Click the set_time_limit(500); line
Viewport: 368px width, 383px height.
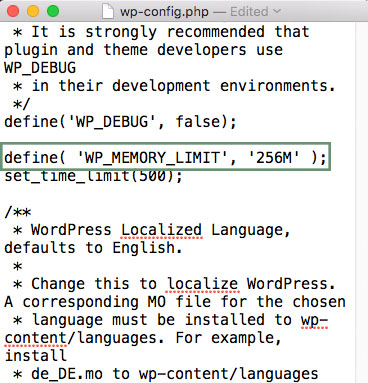93,176
